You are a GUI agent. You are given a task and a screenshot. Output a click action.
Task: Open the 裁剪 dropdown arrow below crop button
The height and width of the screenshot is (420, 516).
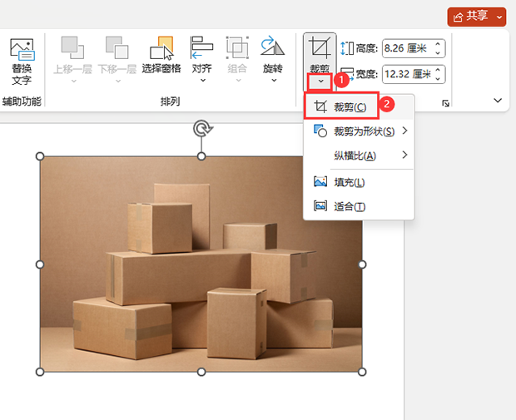click(321, 81)
